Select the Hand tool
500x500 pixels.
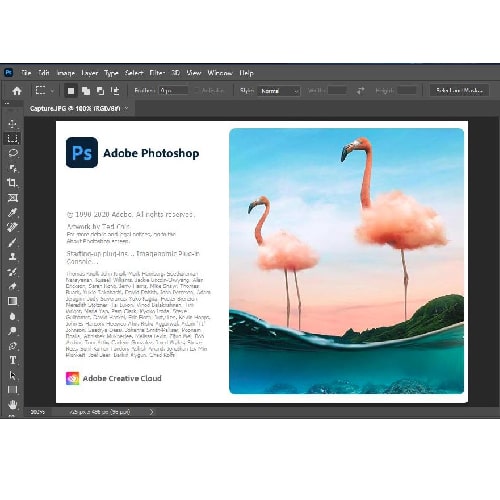[13, 405]
